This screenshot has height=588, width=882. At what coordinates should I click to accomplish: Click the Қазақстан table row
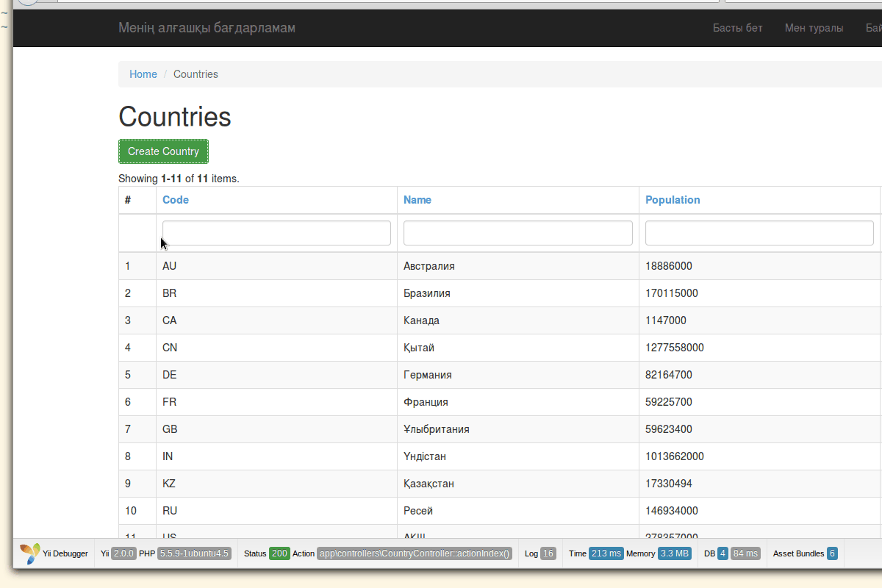429,484
